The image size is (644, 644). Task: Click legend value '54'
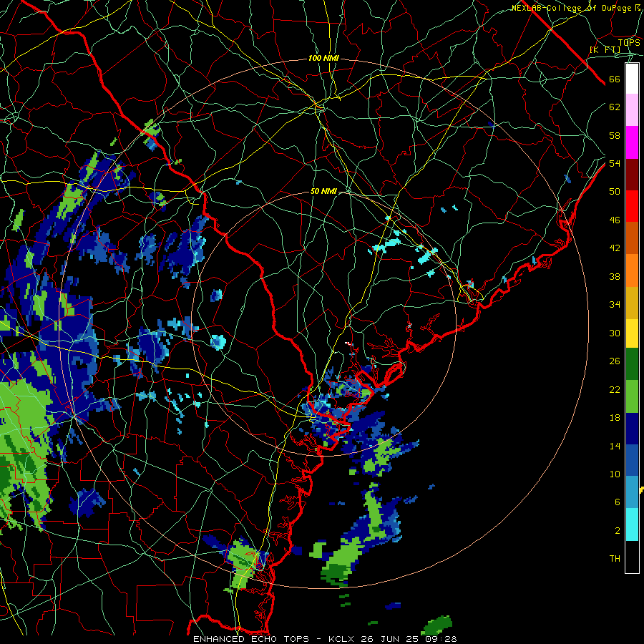point(615,163)
